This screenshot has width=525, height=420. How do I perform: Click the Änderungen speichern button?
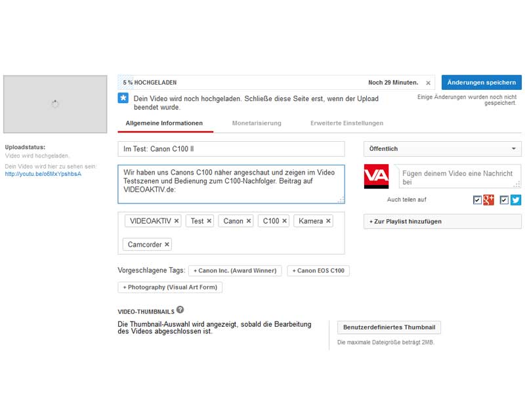pyautogui.click(x=482, y=83)
